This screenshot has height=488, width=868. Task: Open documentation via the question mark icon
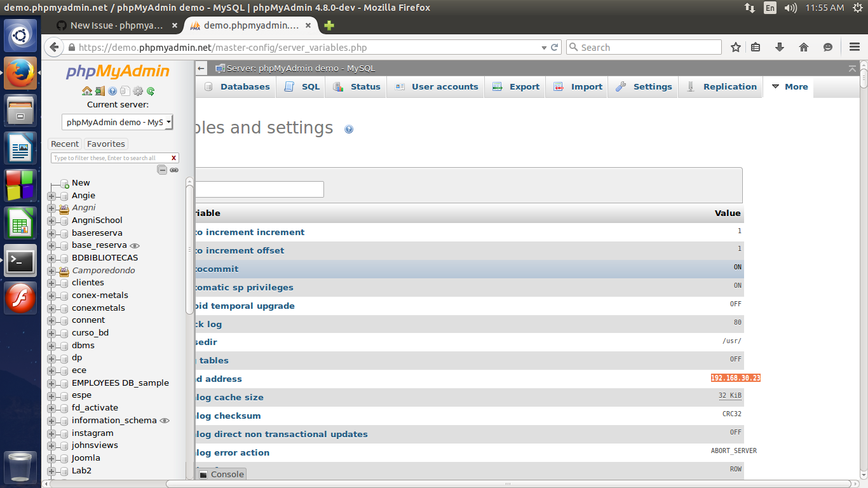(112, 91)
